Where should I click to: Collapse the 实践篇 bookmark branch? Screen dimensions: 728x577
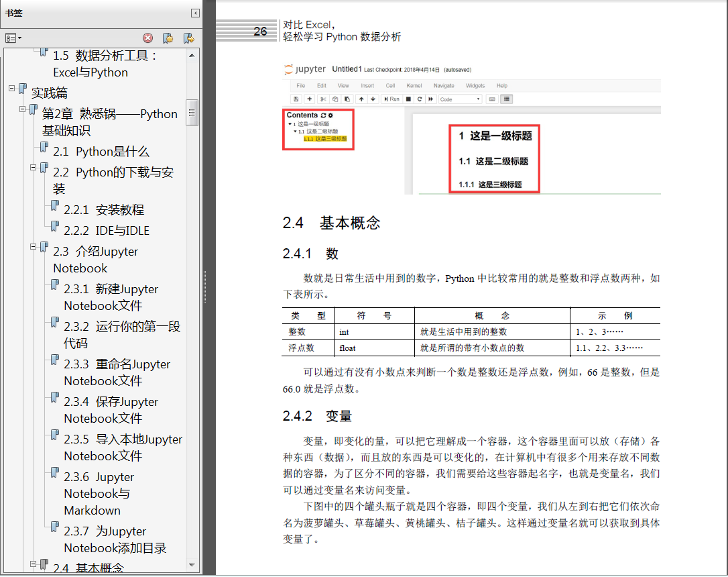tap(11, 88)
